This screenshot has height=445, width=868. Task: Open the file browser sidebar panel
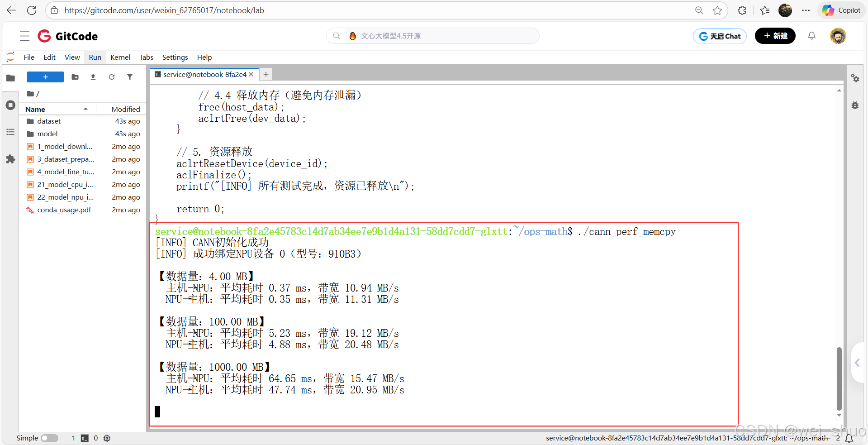click(x=10, y=78)
